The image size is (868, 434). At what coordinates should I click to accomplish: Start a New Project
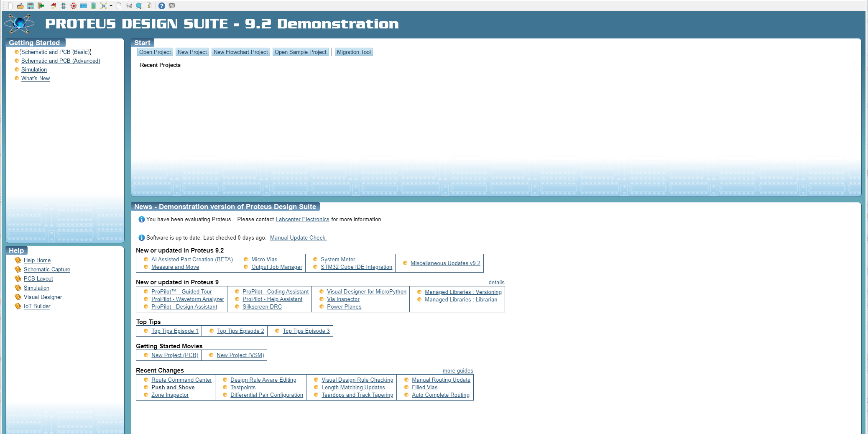(x=192, y=52)
